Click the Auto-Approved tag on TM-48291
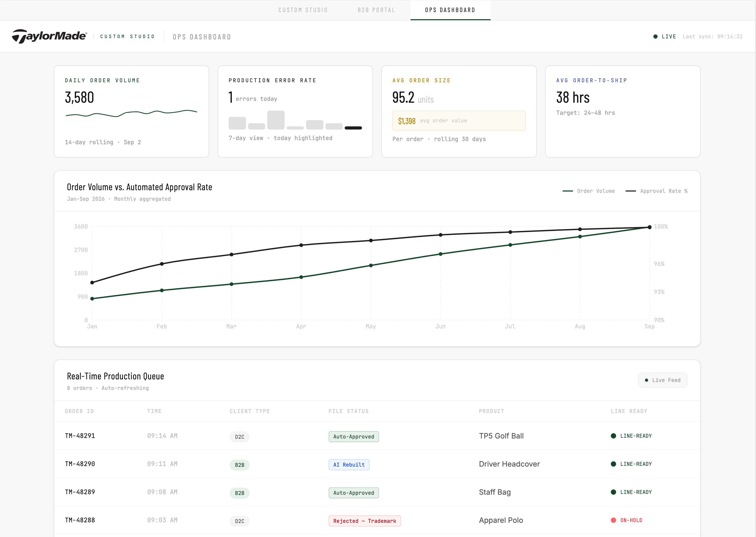Image resolution: width=756 pixels, height=537 pixels. click(354, 436)
